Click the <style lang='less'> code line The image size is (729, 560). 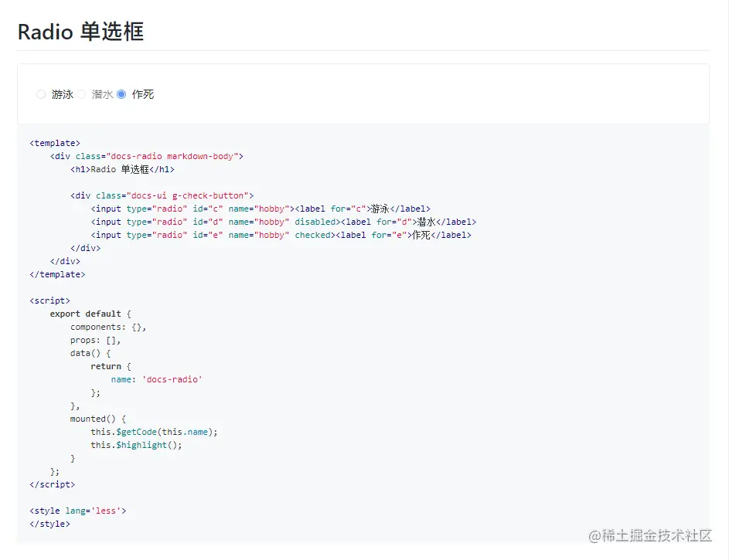(77, 511)
